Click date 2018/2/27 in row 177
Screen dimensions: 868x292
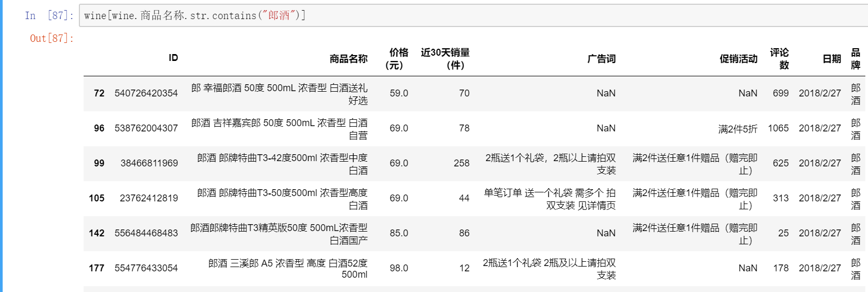tap(820, 268)
